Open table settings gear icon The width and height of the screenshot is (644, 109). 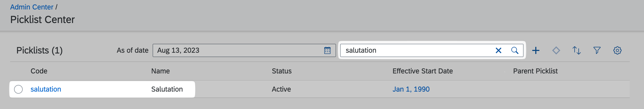617,50
